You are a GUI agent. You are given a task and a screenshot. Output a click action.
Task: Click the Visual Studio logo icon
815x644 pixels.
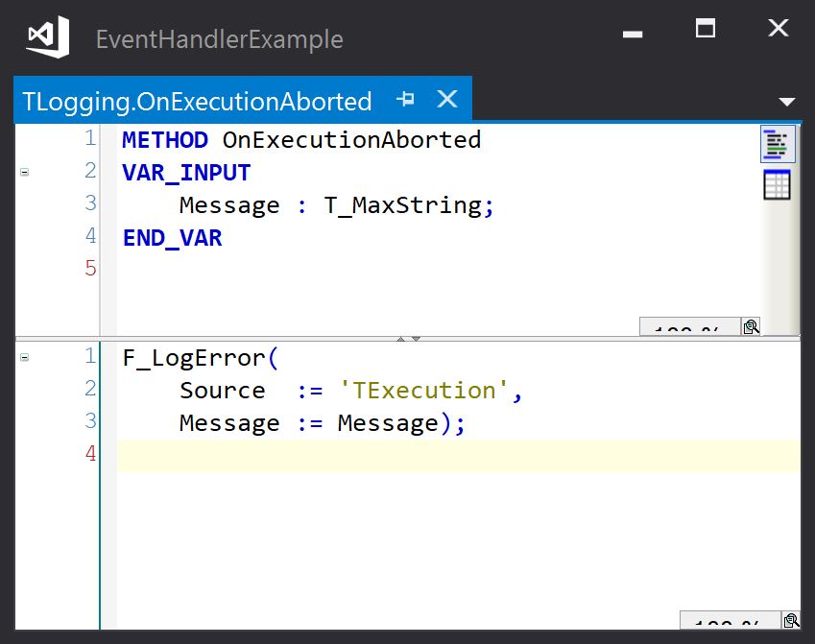click(48, 36)
